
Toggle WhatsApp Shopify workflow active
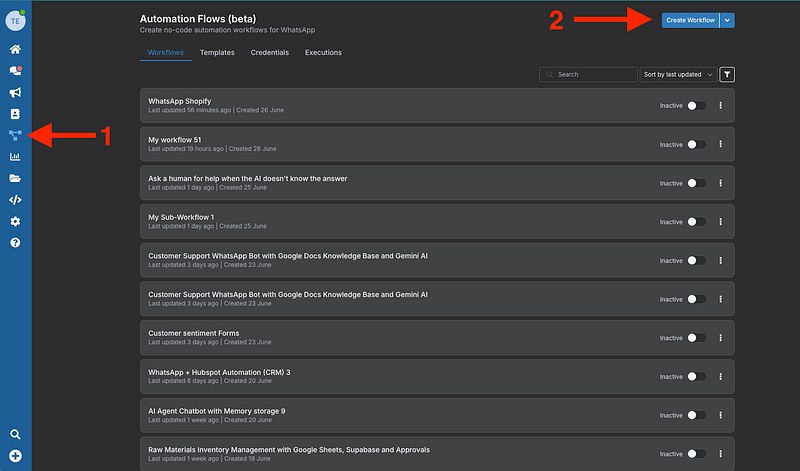coord(696,105)
